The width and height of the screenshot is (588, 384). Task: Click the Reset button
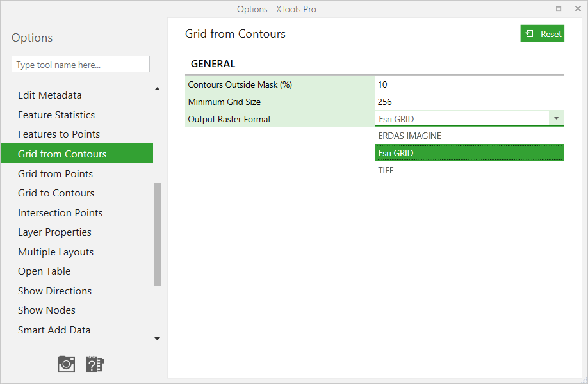click(x=542, y=34)
